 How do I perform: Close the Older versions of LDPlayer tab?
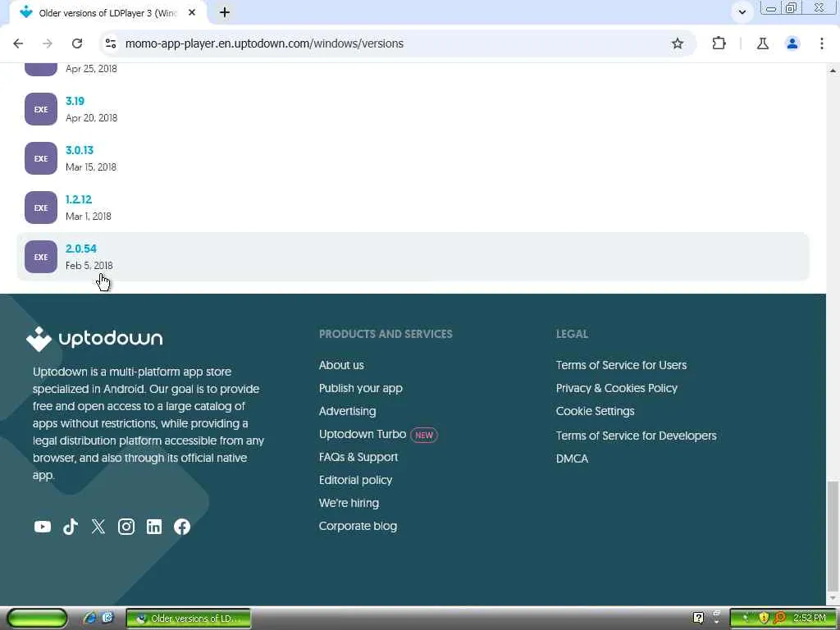(192, 12)
